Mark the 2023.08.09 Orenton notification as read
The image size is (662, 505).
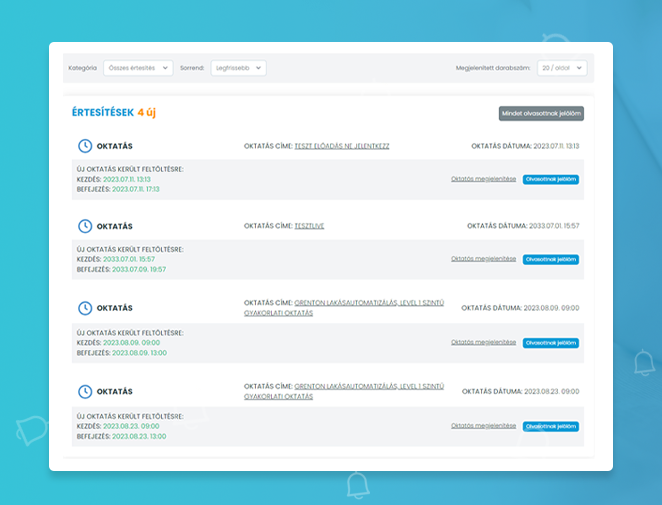click(x=550, y=343)
